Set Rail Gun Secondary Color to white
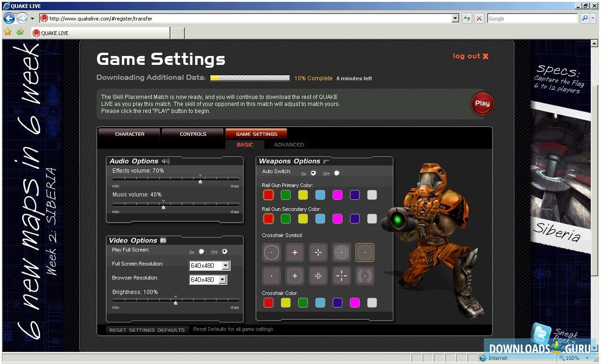The image size is (601, 364). (372, 218)
